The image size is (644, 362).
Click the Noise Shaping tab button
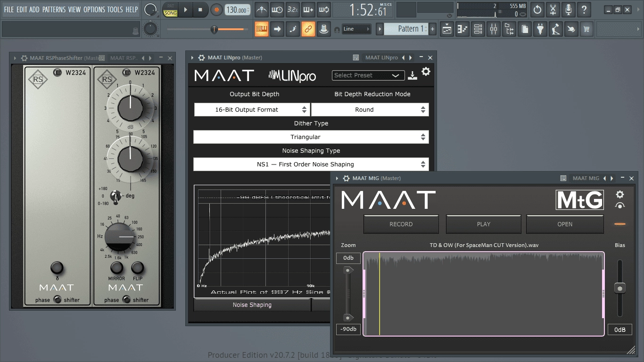252,305
